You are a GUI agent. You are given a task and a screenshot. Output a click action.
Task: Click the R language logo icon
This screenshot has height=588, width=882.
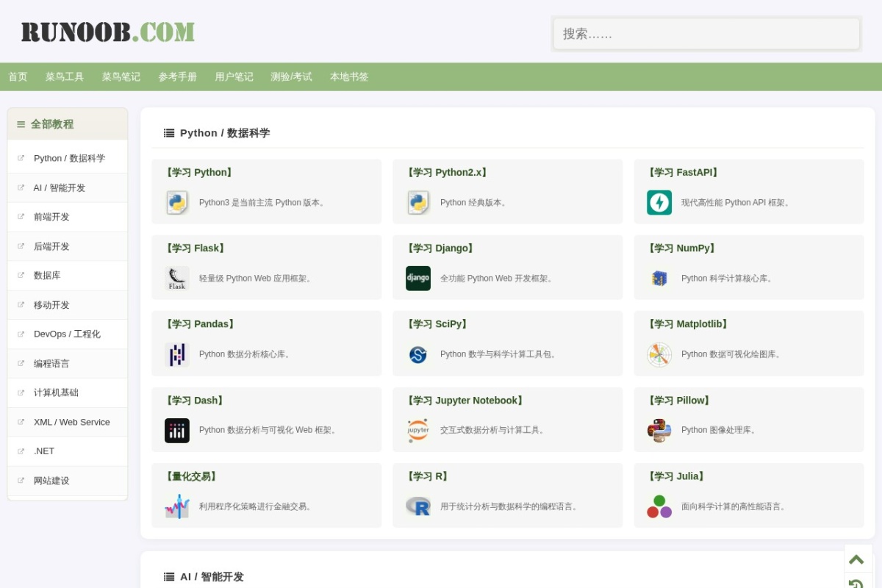418,506
